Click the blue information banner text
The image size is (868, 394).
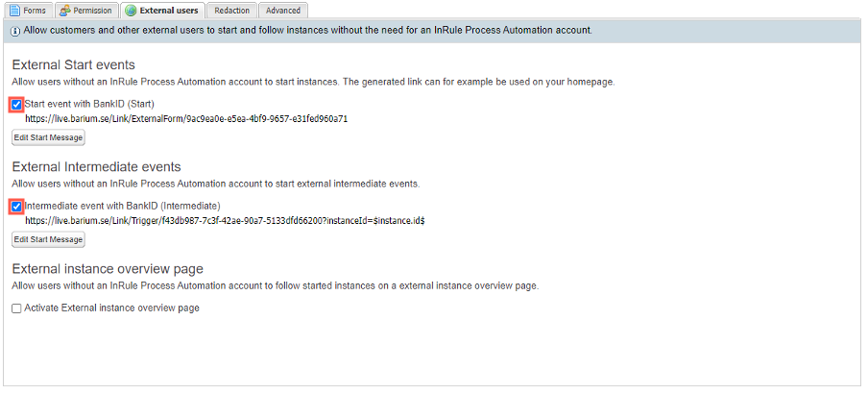307,31
